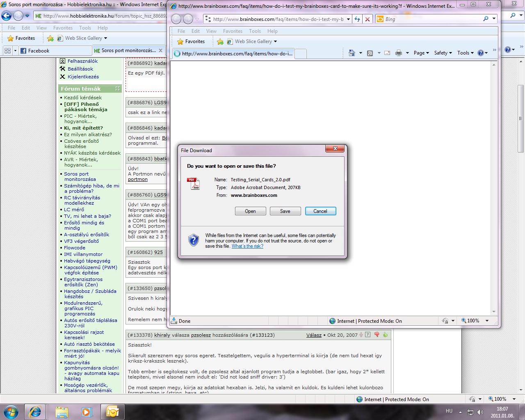The width and height of the screenshot is (525, 420).
Task: Open Favorites menu in brainboxes window
Action: pyautogui.click(x=233, y=31)
